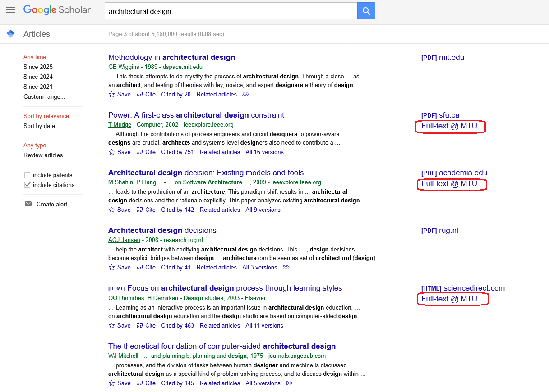Open Focus on architectural design process article

click(235, 288)
